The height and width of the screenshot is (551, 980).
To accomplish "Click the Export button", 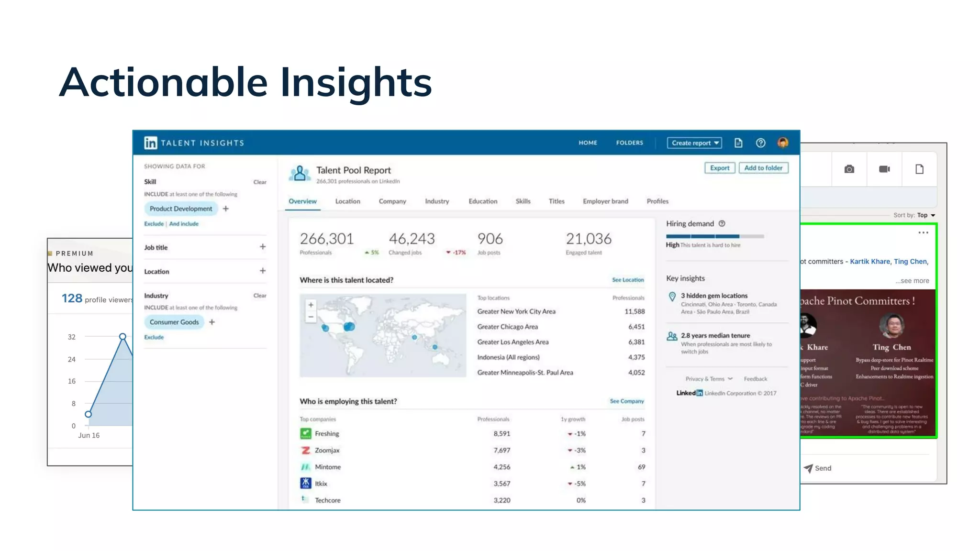I will (720, 168).
